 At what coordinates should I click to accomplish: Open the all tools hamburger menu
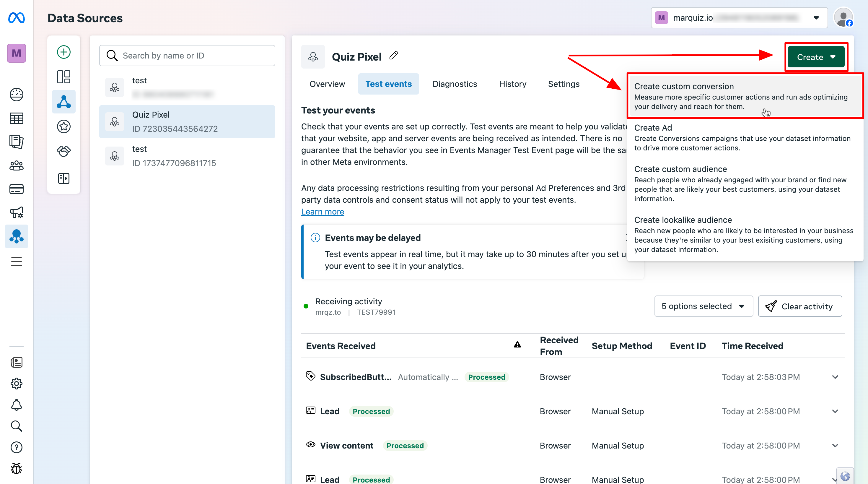(16, 261)
